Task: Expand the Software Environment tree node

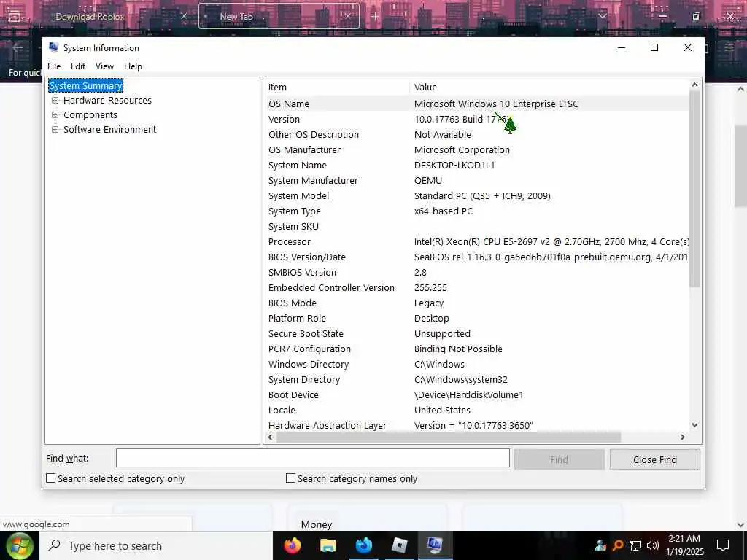Action: point(55,130)
